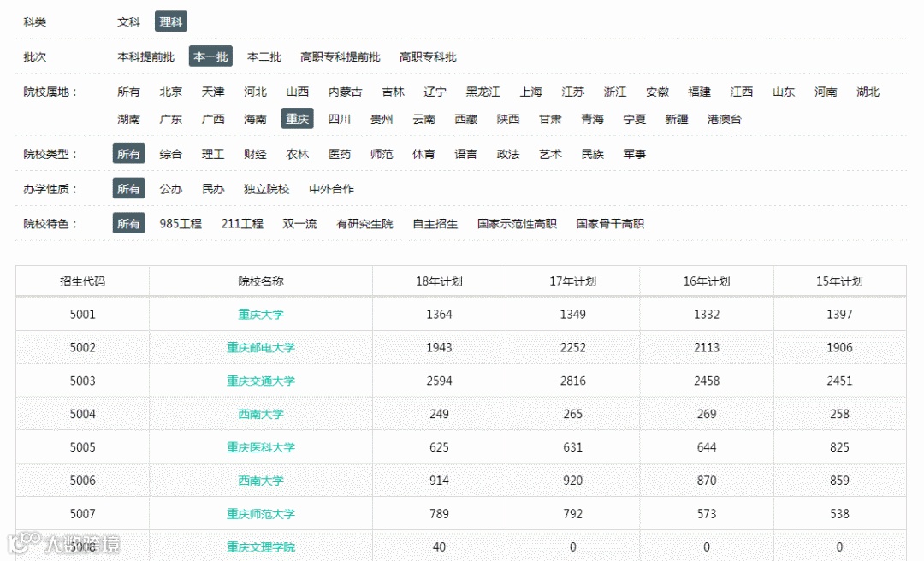Filter schools by 福建 location
The image size is (924, 561).
click(700, 92)
